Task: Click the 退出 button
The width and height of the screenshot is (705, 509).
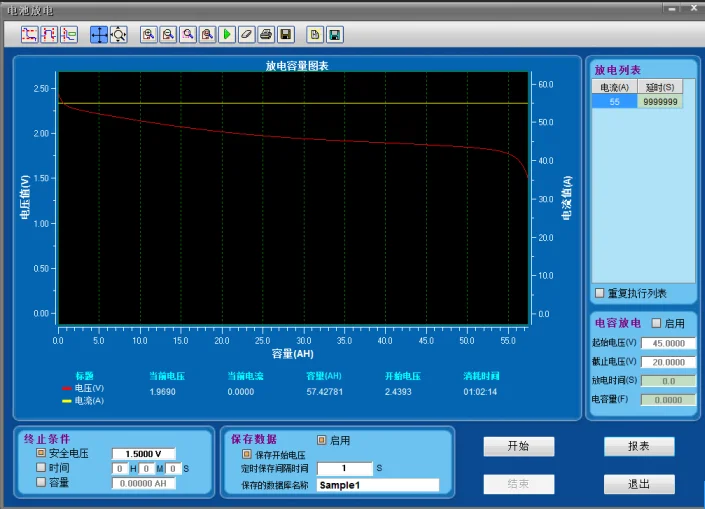Action: 638,484
